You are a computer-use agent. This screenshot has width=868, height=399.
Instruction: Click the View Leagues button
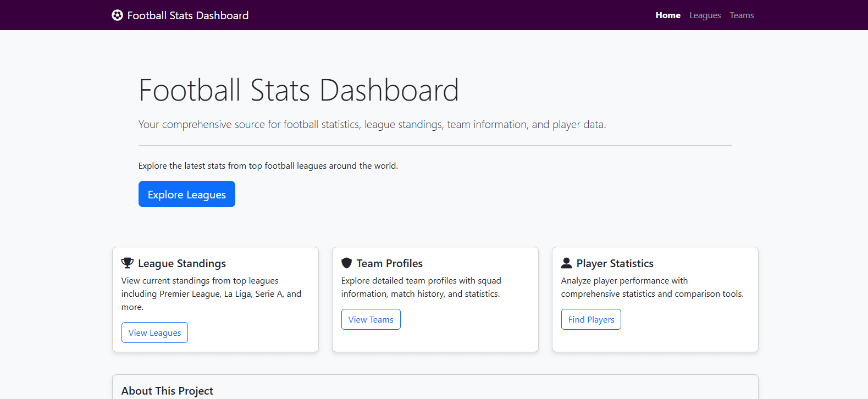click(154, 332)
